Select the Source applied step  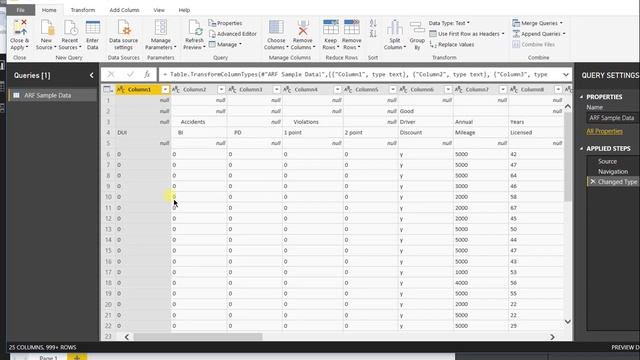pos(607,161)
